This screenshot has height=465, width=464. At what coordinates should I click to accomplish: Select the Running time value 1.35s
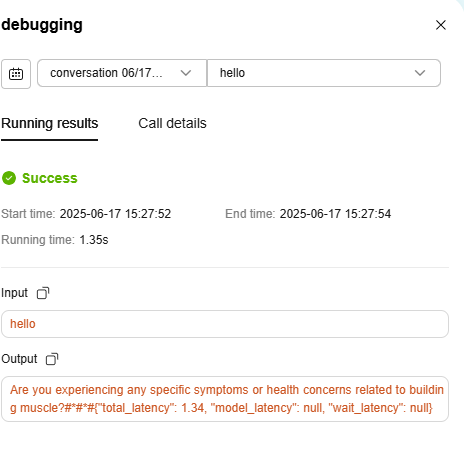pyautogui.click(x=94, y=240)
